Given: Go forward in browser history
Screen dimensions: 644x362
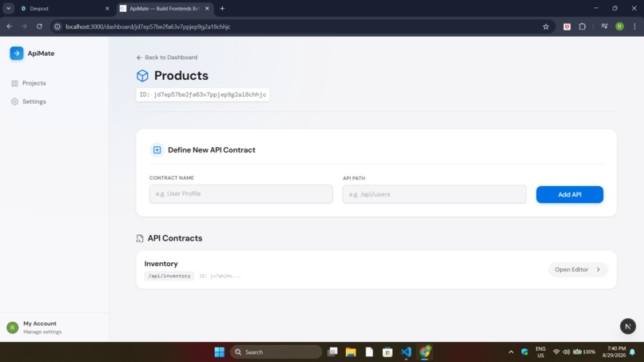Looking at the screenshot, I should pyautogui.click(x=24, y=26).
